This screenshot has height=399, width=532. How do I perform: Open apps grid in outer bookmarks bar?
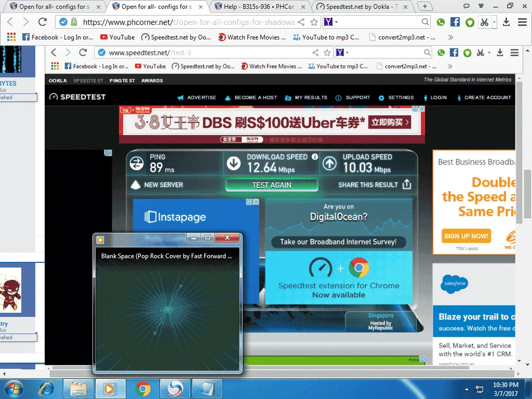point(11,37)
